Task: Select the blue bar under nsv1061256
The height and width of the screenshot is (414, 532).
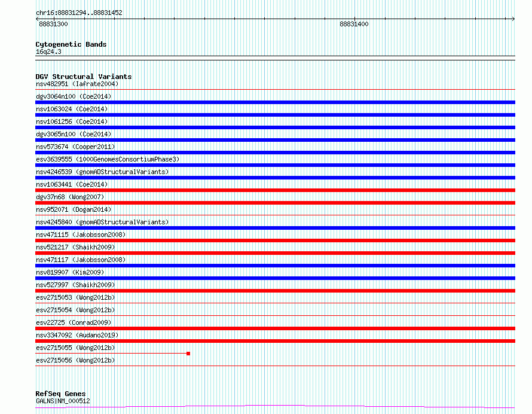Action: [x=275, y=127]
